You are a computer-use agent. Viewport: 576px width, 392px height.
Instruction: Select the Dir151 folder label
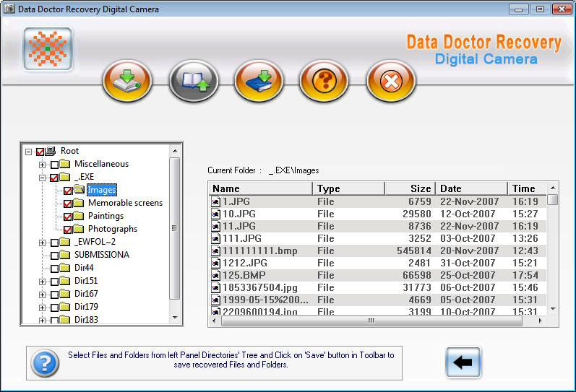click(x=86, y=280)
